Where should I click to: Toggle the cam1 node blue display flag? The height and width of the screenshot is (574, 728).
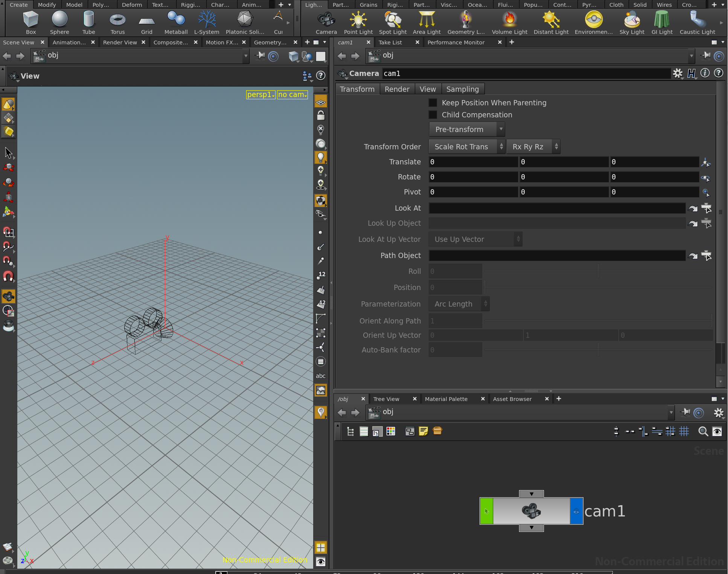point(576,511)
